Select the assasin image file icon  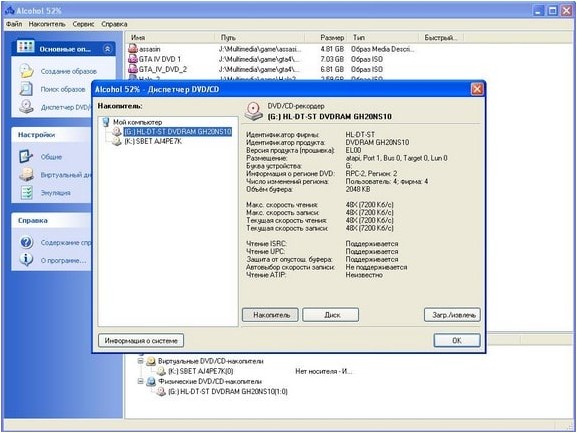pyautogui.click(x=133, y=49)
